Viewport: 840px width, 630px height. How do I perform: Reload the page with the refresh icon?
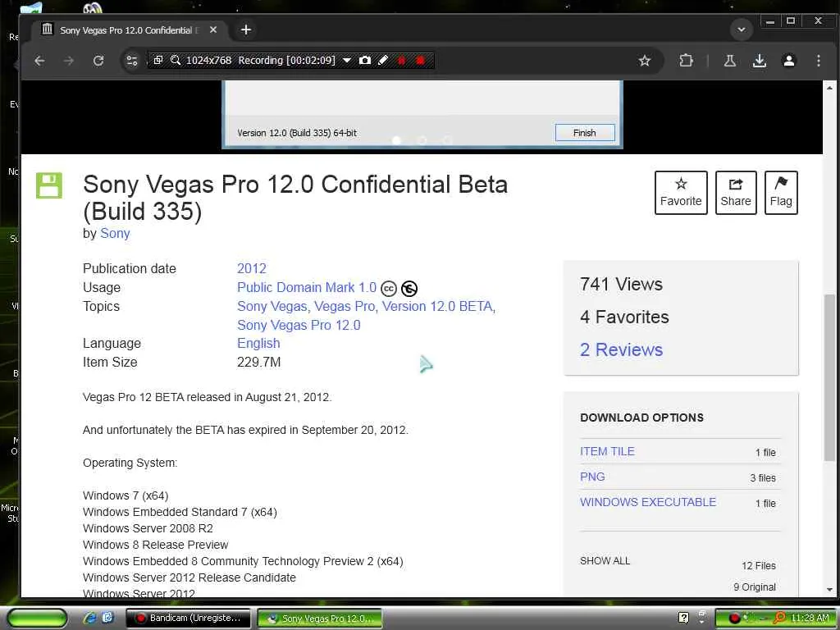(x=98, y=61)
